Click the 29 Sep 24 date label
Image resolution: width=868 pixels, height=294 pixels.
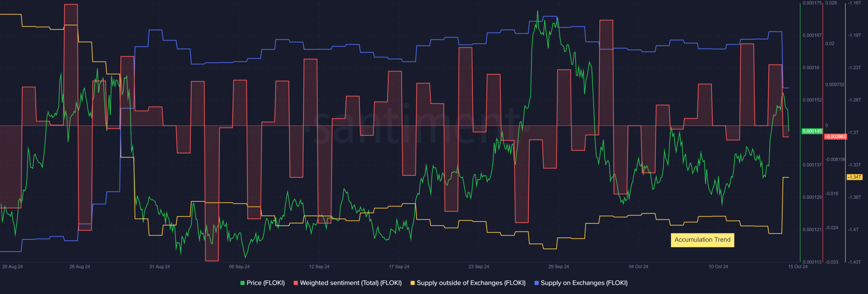[558, 267]
